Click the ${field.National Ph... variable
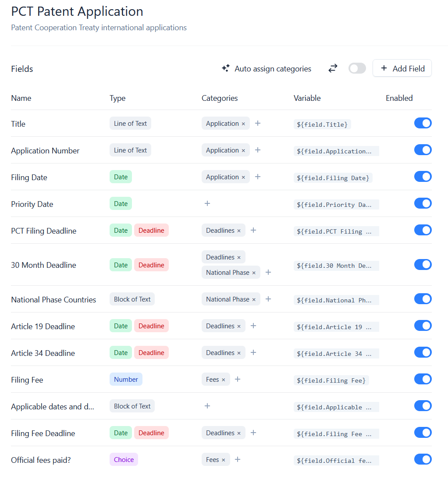This screenshot has width=448, height=483. pyautogui.click(x=336, y=300)
